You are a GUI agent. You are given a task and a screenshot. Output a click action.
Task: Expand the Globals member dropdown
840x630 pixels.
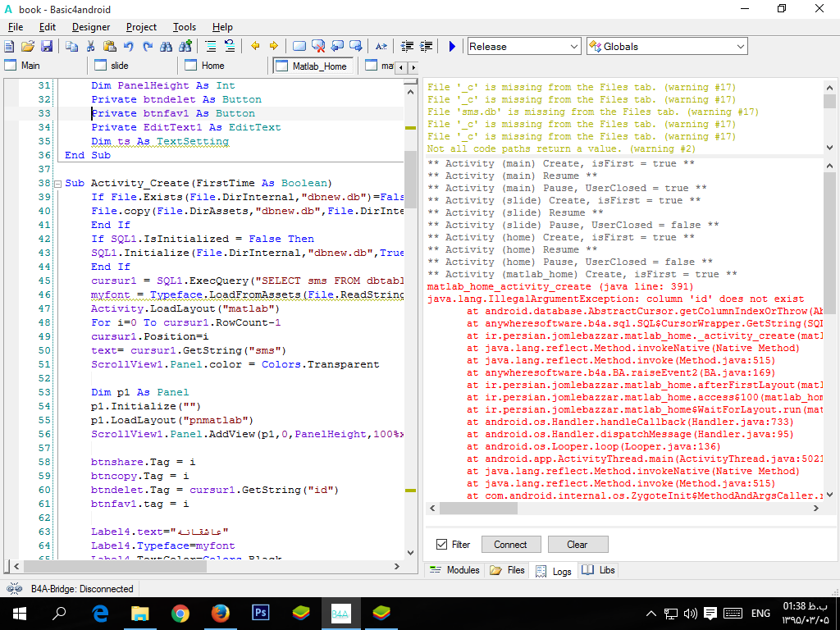click(740, 47)
